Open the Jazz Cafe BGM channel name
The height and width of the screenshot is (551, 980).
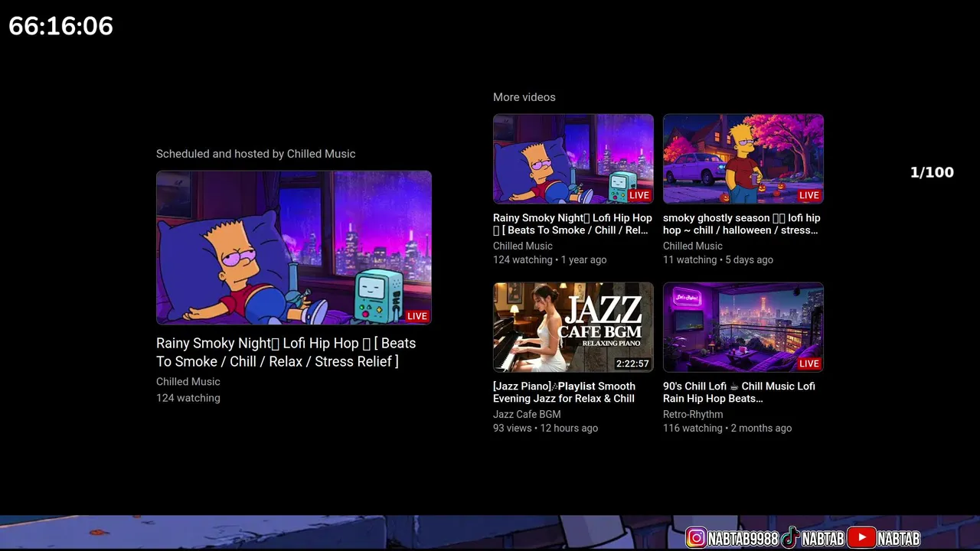[x=527, y=414]
